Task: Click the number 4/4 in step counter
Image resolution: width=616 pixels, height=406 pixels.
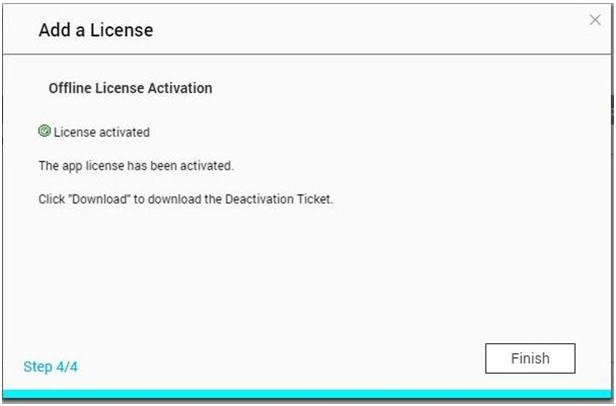Action: pos(67,367)
